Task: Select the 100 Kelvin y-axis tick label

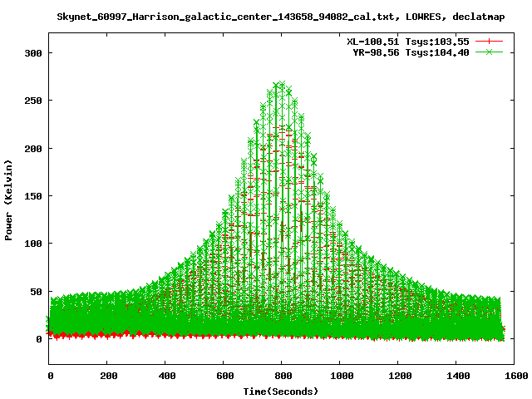Action: 32,244
